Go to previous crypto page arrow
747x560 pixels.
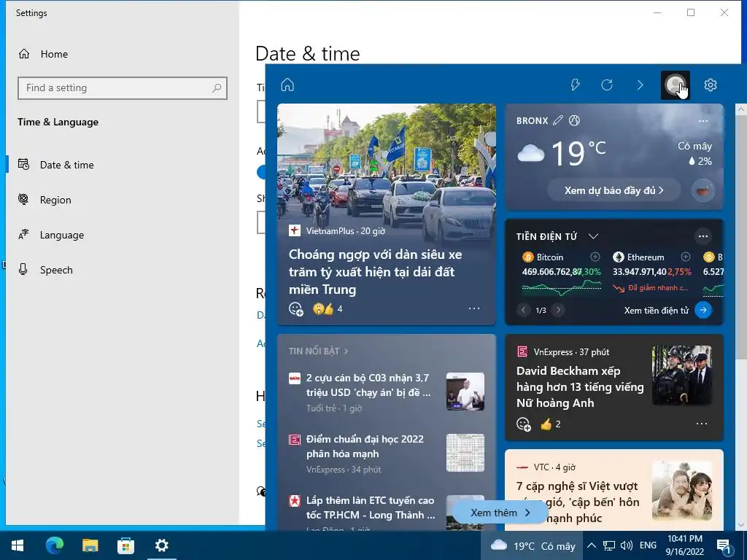(x=523, y=310)
